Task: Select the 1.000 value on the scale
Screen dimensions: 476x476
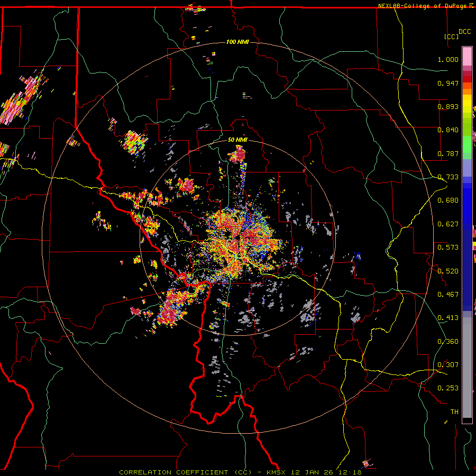Action: 448,59
